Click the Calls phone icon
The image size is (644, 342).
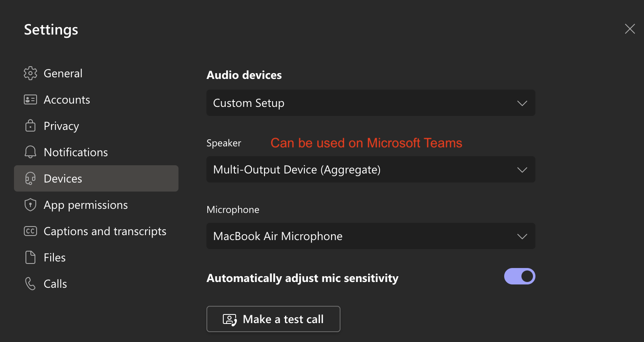[30, 284]
